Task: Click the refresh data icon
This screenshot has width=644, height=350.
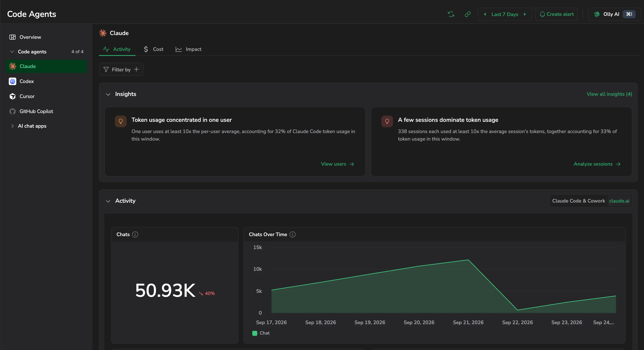Action: point(451,14)
